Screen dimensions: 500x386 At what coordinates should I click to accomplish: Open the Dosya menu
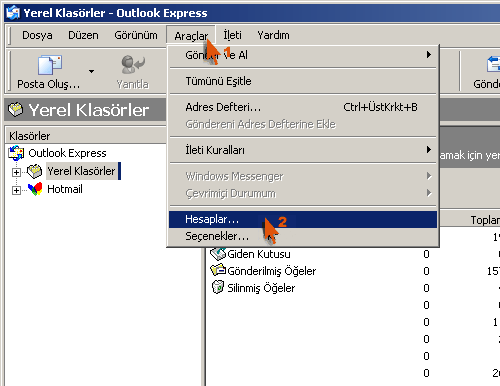(37, 35)
